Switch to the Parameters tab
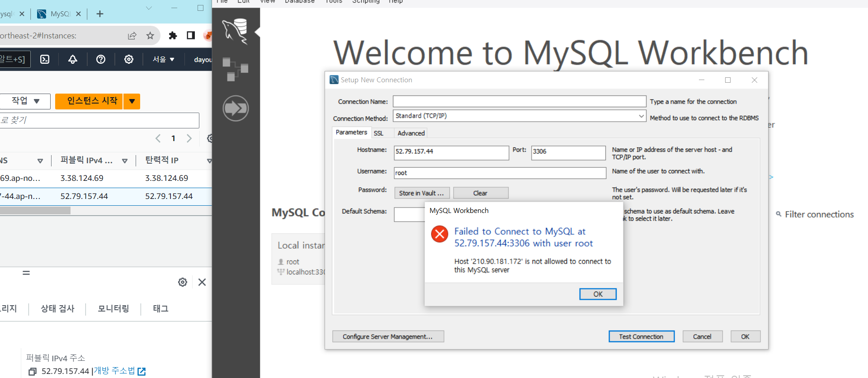868x378 pixels. [351, 132]
